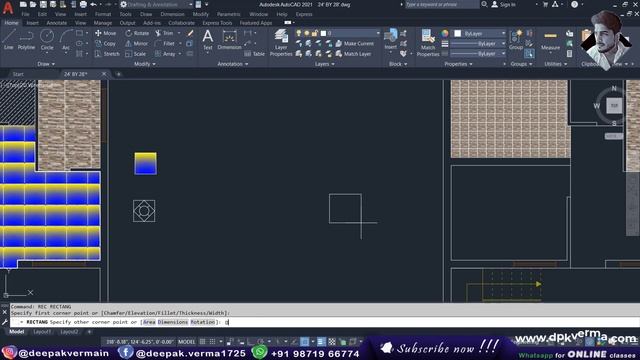
Task: Toggle layer freeze sun icon
Action: [x=307, y=33]
